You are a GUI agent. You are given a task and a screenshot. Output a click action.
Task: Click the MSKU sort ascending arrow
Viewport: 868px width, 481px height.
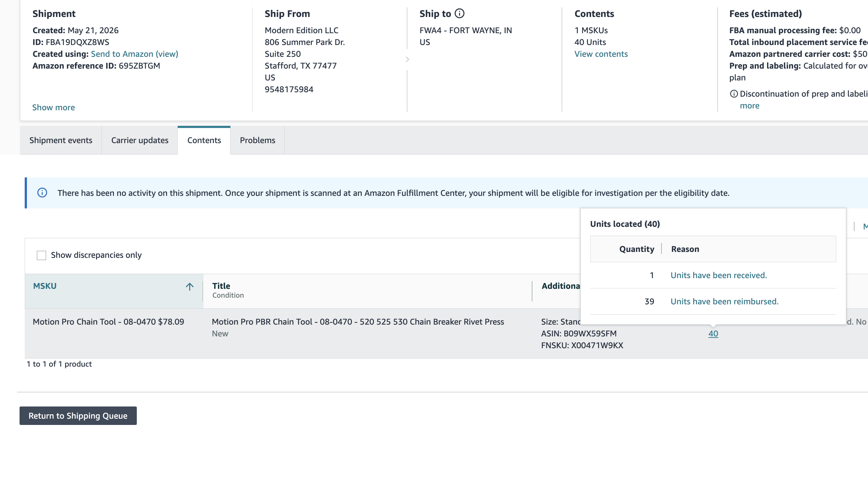[x=190, y=287]
